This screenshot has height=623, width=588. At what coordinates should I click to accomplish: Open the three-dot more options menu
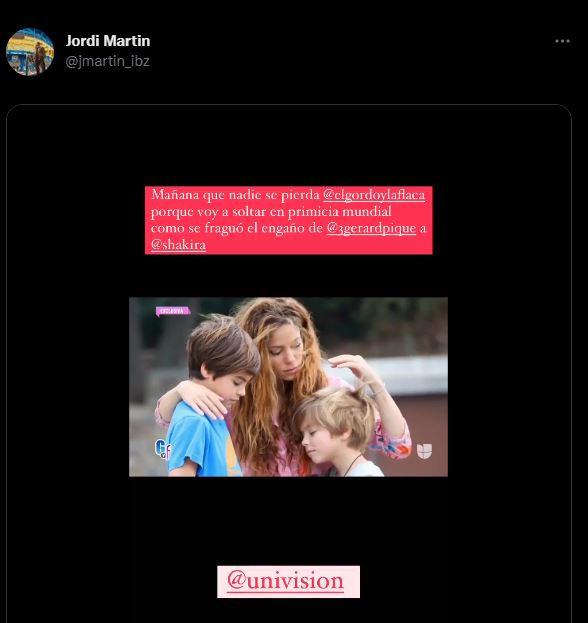tap(562, 41)
